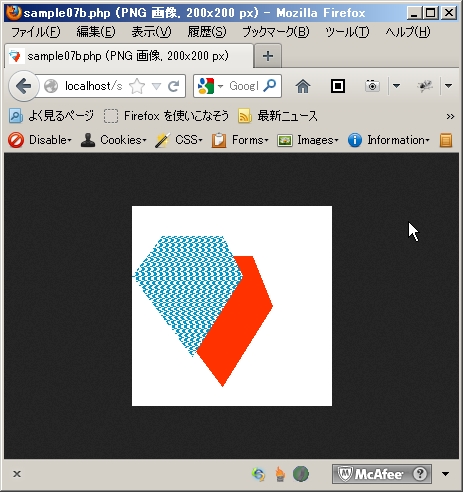Image resolution: width=463 pixels, height=492 pixels.
Task: Go back with the back arrow button
Action: [23, 86]
